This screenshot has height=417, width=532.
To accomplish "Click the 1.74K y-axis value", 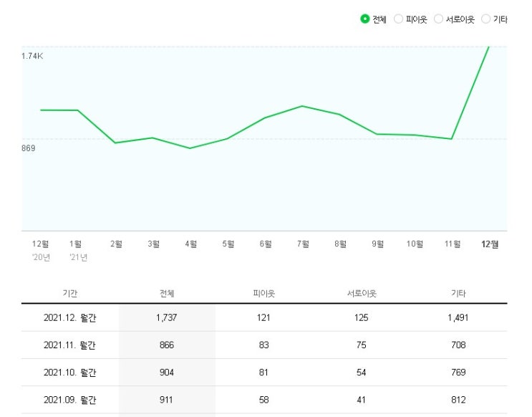I will pos(32,56).
